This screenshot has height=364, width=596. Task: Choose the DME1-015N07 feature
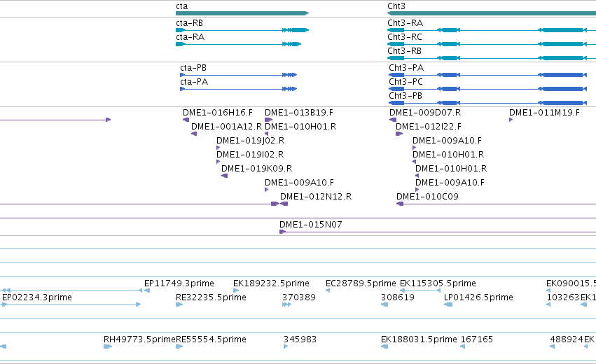310,225
